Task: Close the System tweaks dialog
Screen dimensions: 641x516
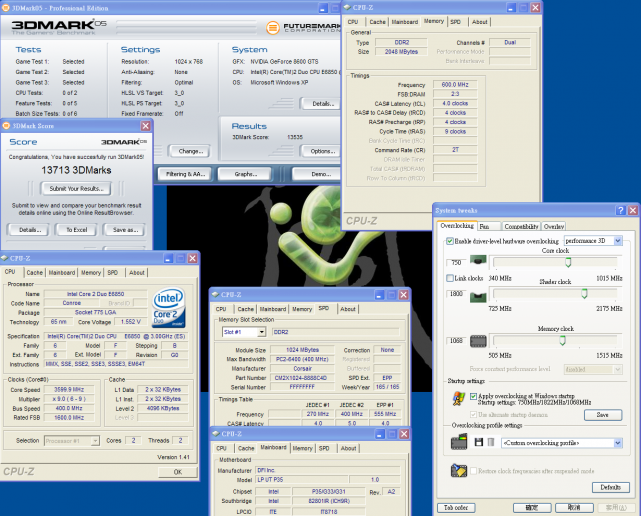Action: point(633,210)
